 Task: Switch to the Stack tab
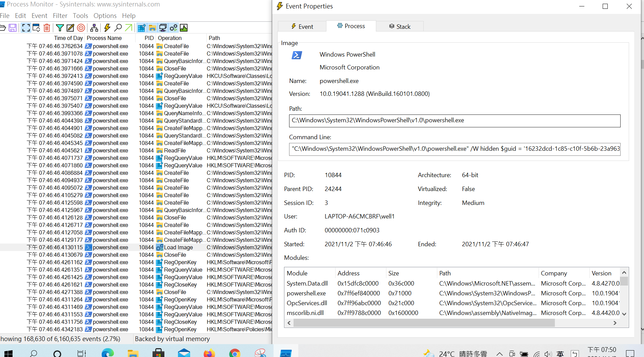(400, 26)
